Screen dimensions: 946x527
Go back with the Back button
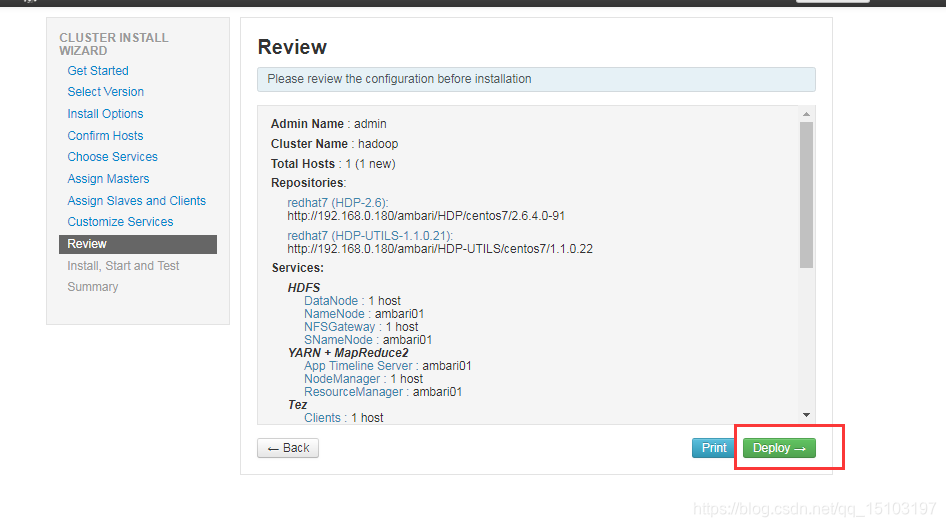(x=288, y=448)
